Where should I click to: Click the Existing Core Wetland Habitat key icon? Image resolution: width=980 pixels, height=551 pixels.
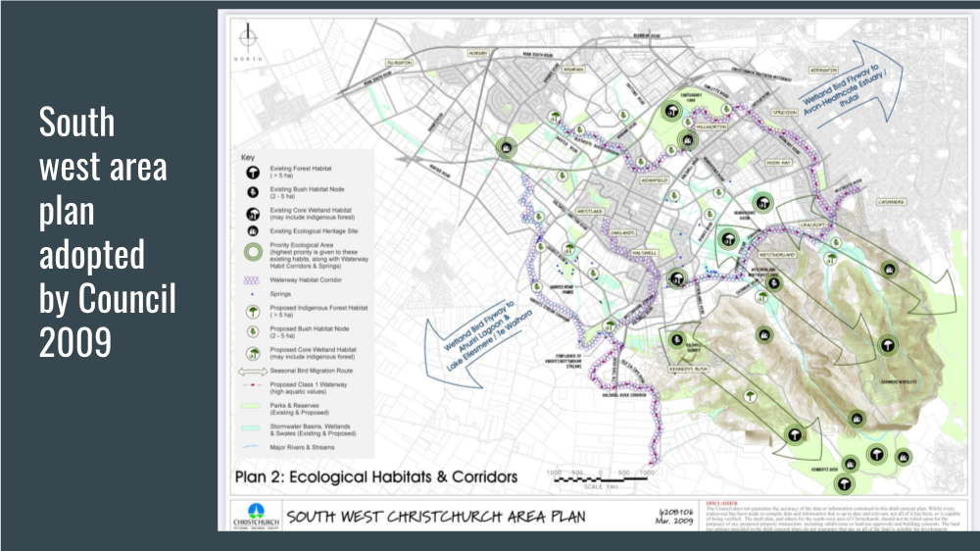click(253, 214)
